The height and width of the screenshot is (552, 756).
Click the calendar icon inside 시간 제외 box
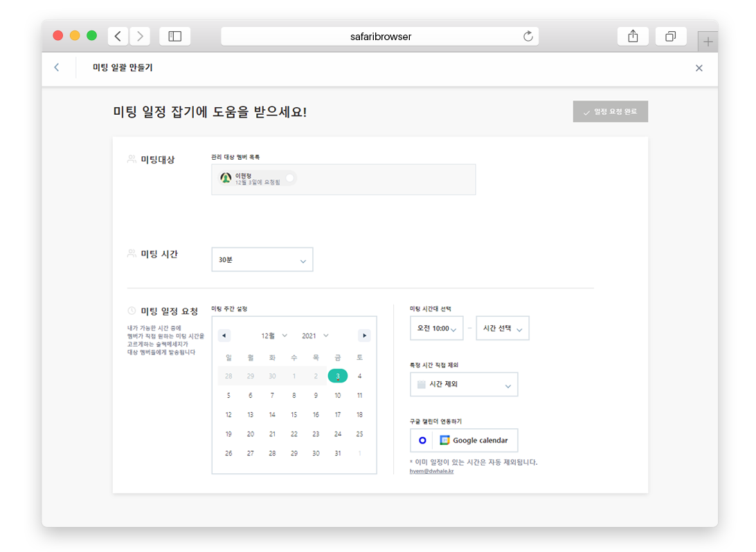click(x=422, y=384)
